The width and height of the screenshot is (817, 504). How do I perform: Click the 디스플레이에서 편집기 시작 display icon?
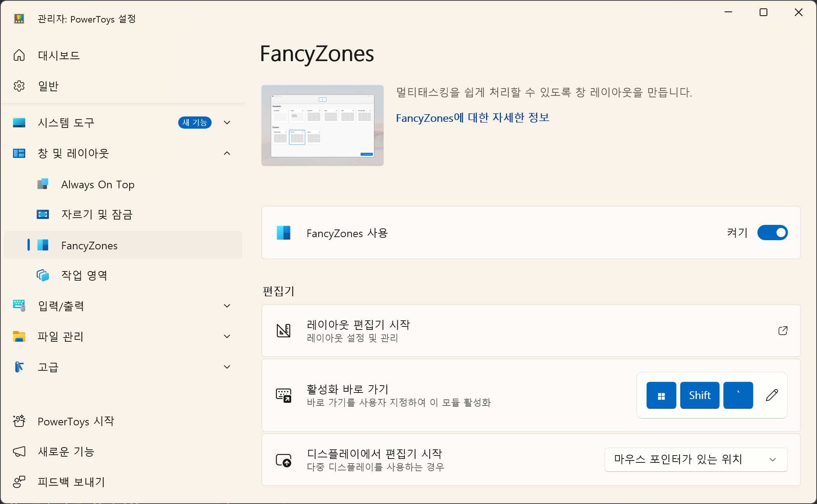click(x=284, y=460)
